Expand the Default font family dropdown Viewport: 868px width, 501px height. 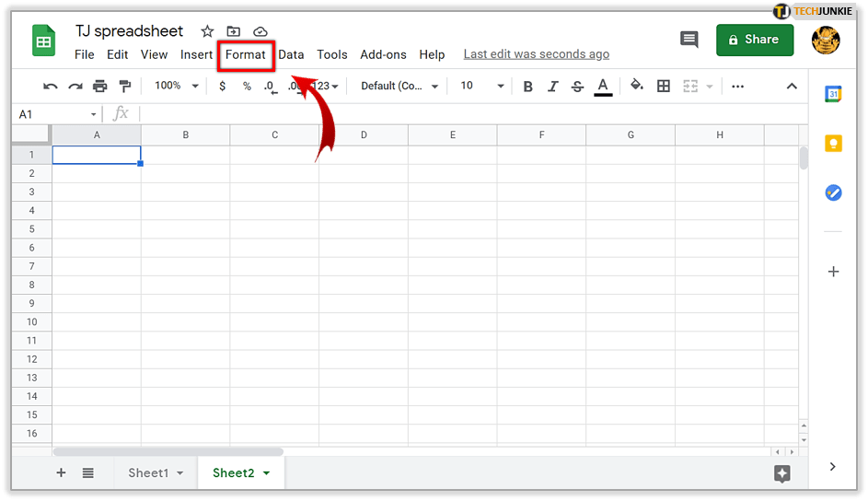coord(399,86)
